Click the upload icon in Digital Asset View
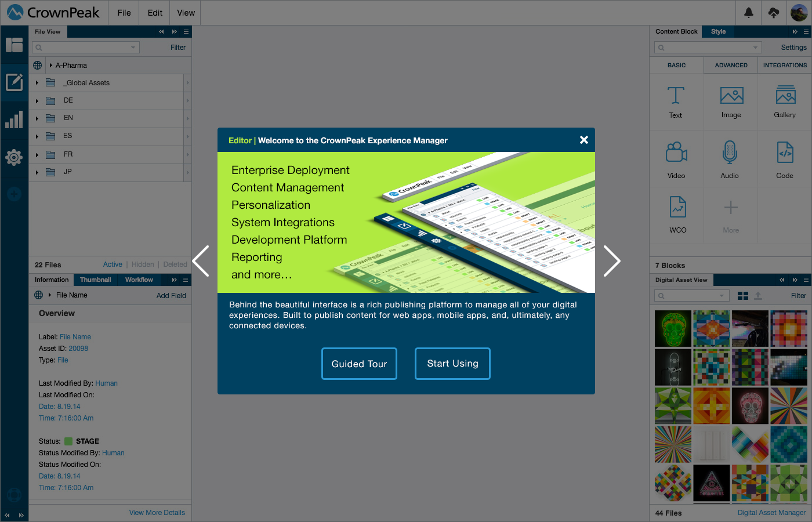 (758, 296)
